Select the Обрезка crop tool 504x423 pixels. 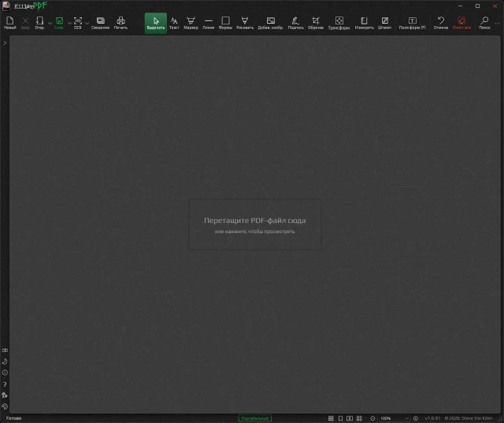[x=316, y=23]
